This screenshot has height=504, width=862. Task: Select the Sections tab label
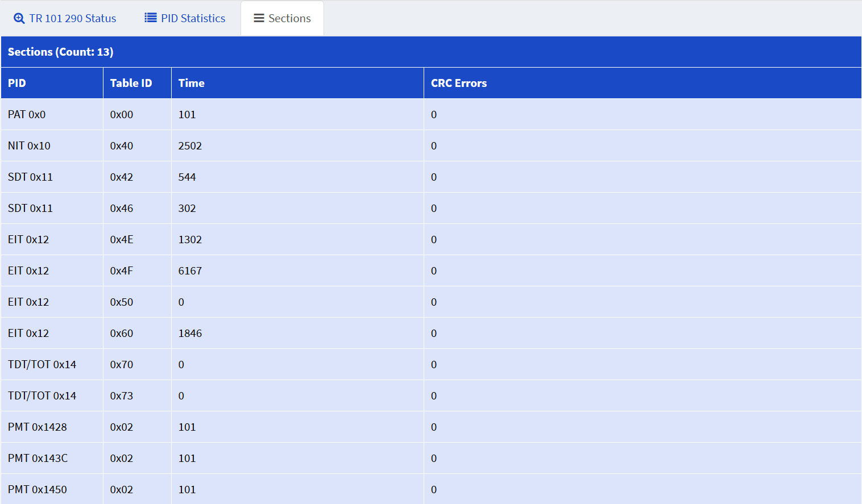289,18
